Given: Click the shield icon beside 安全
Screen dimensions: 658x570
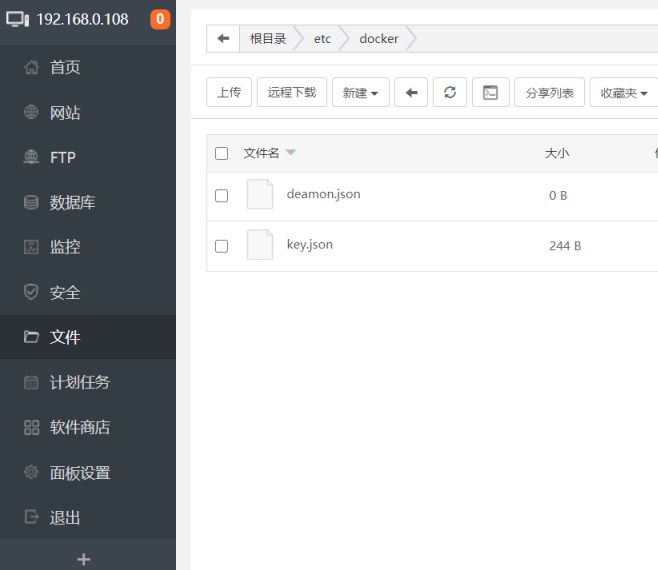Looking at the screenshot, I should [31, 292].
